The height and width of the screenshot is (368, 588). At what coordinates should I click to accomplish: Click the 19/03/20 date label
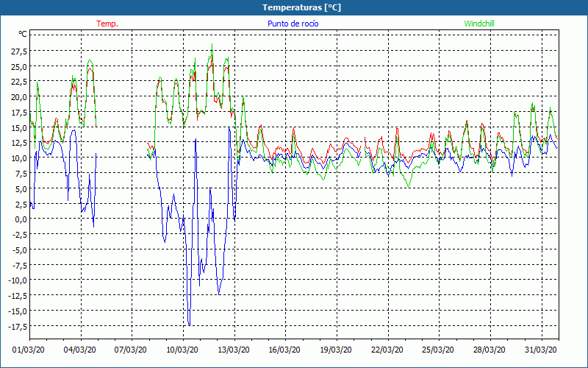[x=336, y=350]
